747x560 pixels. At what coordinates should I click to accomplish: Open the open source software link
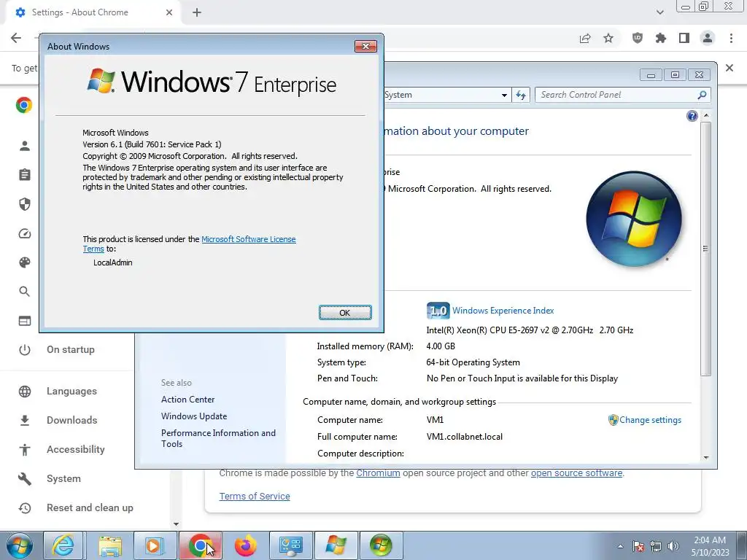click(576, 473)
